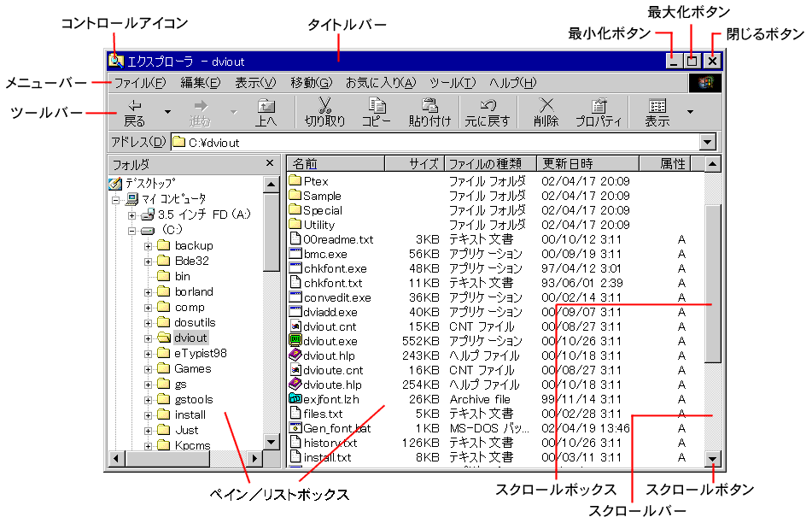Select the install folder in tree
The image size is (812, 523).
point(190,414)
